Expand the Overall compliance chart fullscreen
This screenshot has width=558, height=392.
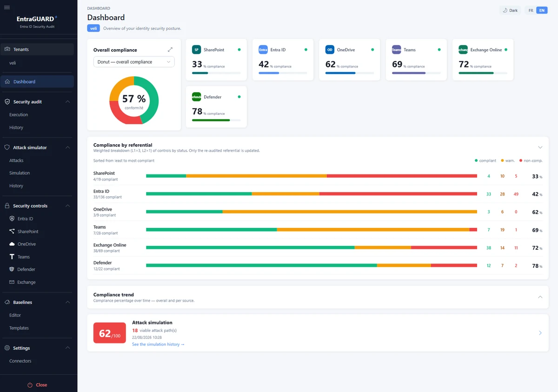pyautogui.click(x=170, y=49)
